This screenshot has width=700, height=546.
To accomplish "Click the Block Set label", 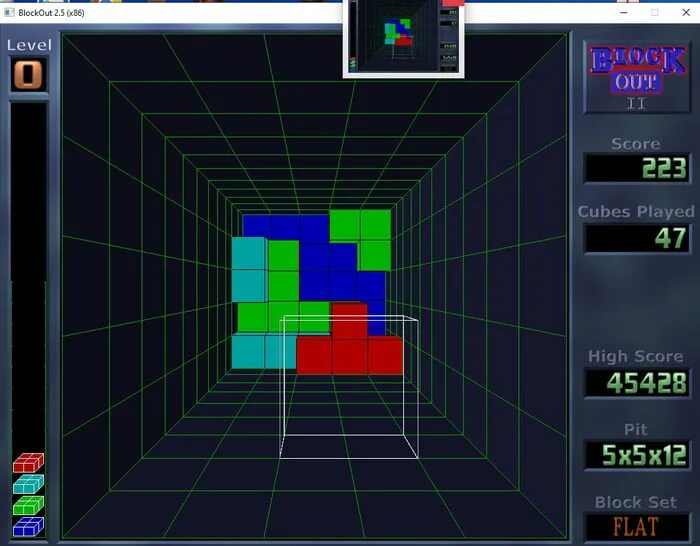I will [x=636, y=502].
